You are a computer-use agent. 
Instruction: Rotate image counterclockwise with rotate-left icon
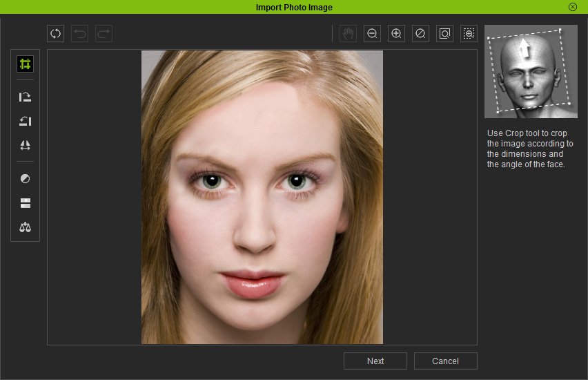(25, 121)
